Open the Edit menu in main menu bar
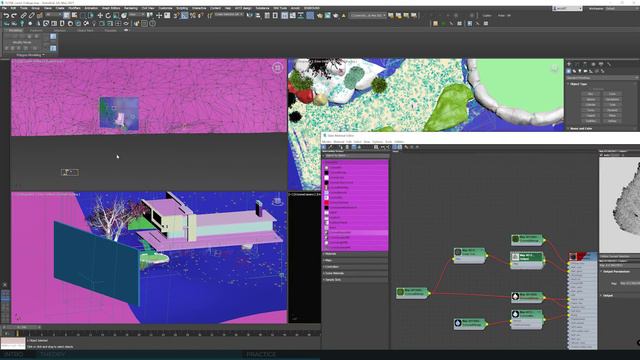 click(x=13, y=8)
